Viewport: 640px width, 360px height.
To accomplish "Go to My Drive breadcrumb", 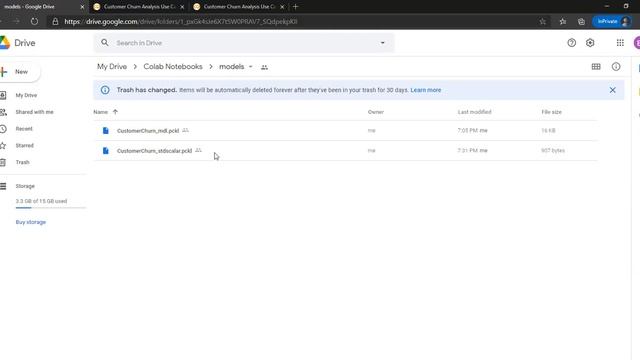I will (x=112, y=67).
